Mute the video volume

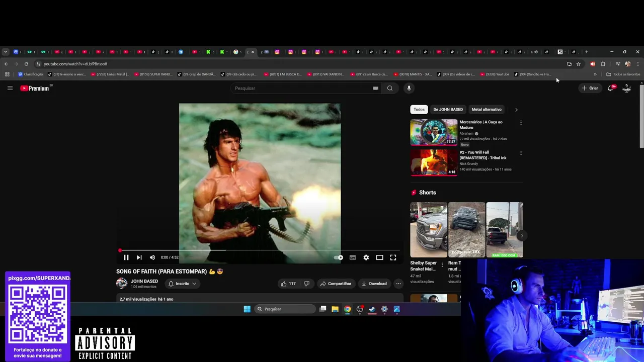click(x=152, y=257)
